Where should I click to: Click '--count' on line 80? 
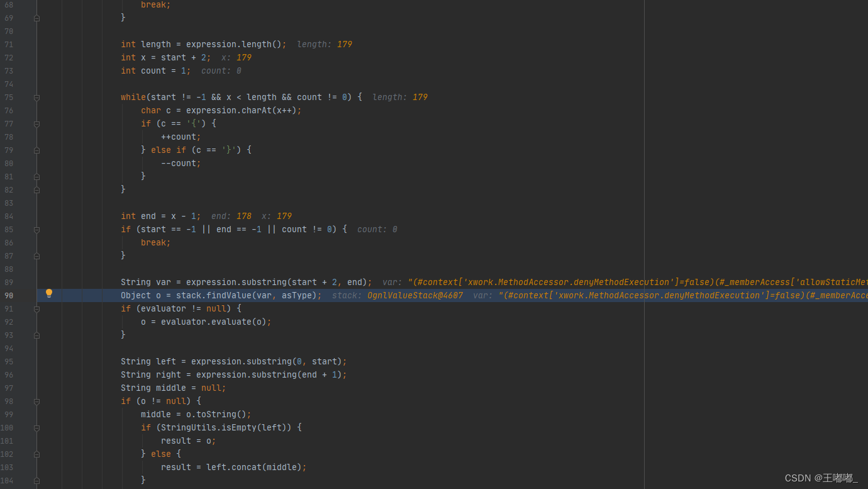pyautogui.click(x=179, y=164)
